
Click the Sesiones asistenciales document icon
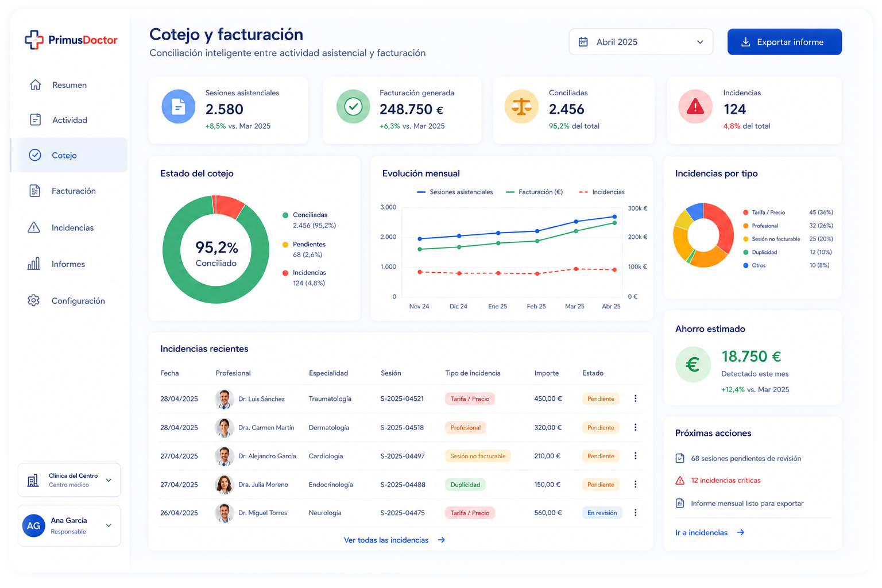pos(179,107)
